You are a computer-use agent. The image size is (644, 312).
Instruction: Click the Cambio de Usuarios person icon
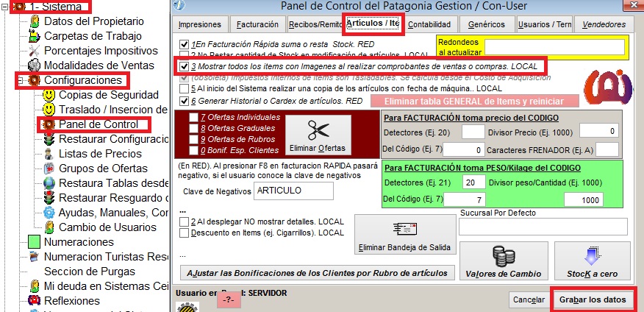tap(49, 227)
